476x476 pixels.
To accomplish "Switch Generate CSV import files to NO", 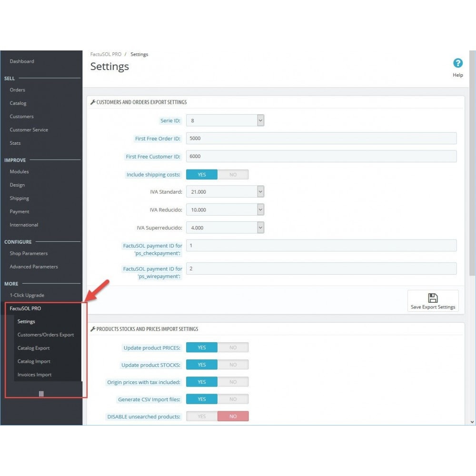I will (233, 399).
